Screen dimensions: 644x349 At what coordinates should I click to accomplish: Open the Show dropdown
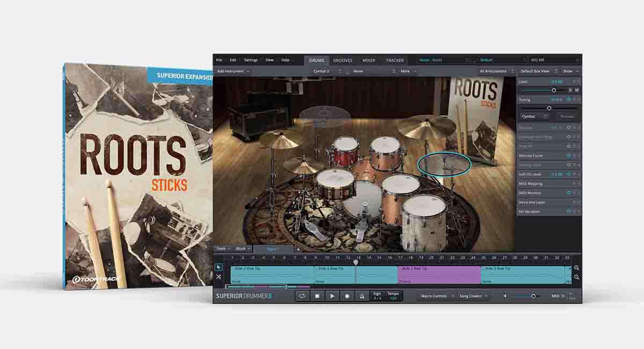570,71
